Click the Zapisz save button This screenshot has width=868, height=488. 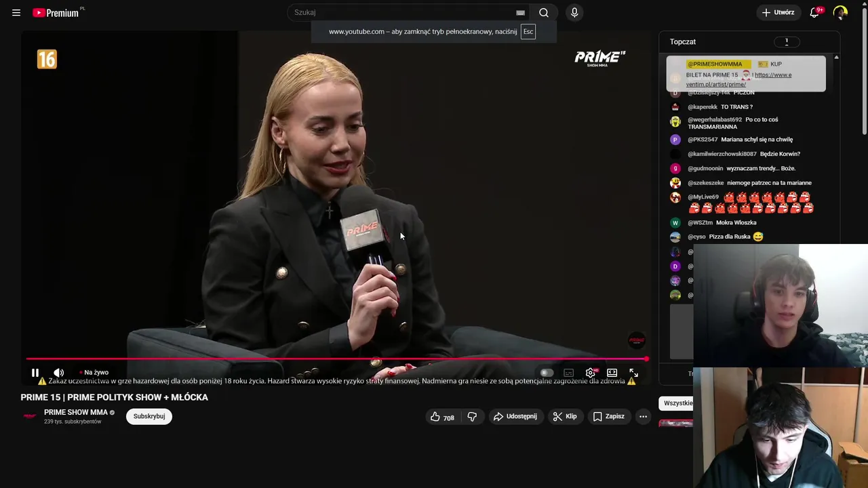[608, 417]
